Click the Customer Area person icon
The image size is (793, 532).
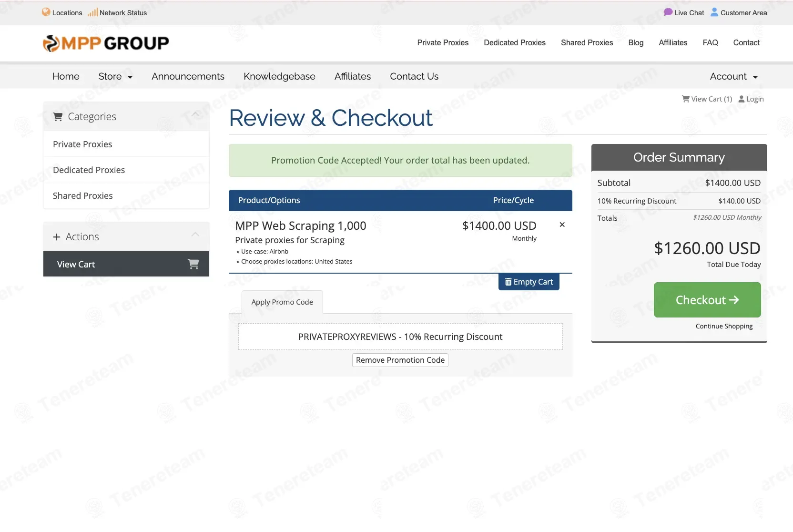(x=714, y=12)
